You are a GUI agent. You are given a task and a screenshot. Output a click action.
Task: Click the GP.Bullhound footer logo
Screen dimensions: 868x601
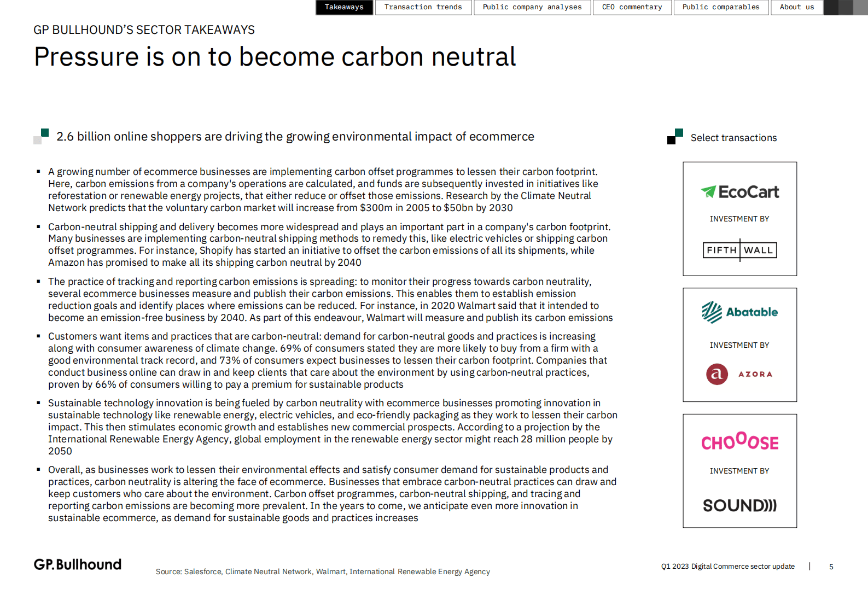point(78,564)
